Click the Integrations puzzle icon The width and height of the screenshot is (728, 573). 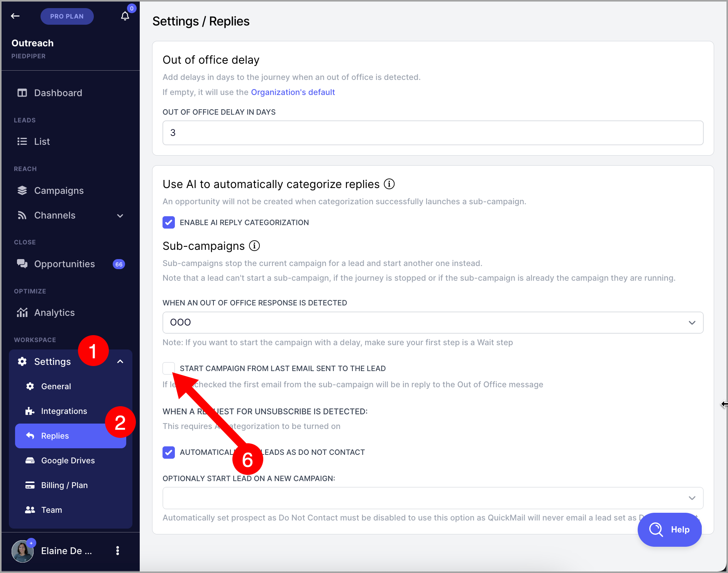(x=30, y=411)
